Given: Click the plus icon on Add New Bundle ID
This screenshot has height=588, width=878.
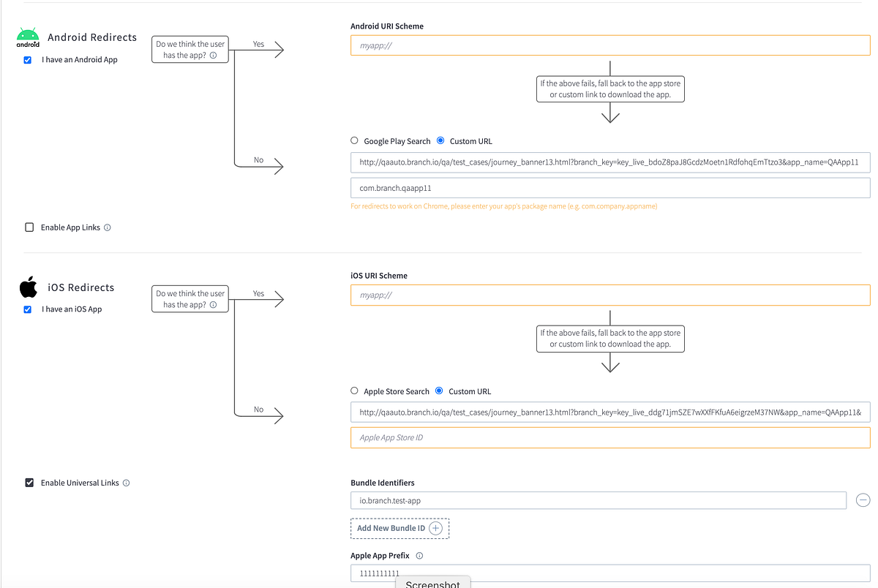Looking at the screenshot, I should pyautogui.click(x=436, y=527).
